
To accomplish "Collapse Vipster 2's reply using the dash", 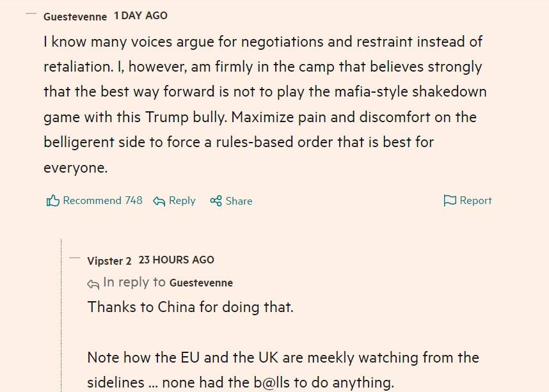I will 74,260.
